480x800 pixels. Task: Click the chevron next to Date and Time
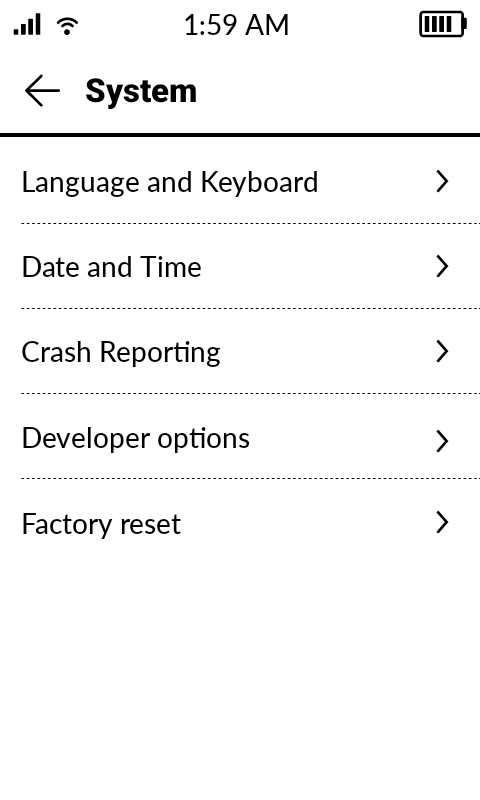pyautogui.click(x=442, y=266)
